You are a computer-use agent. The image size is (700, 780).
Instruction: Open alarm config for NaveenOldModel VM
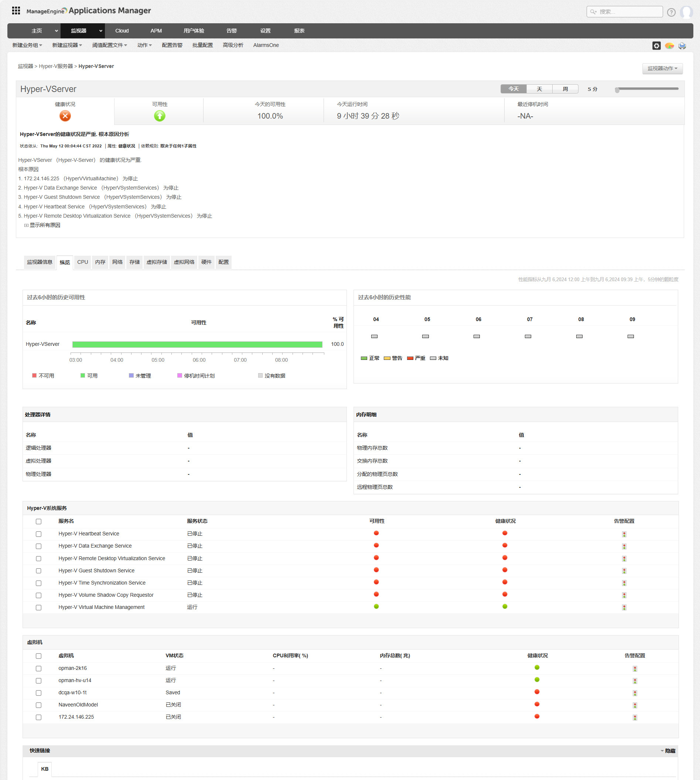pos(635,705)
